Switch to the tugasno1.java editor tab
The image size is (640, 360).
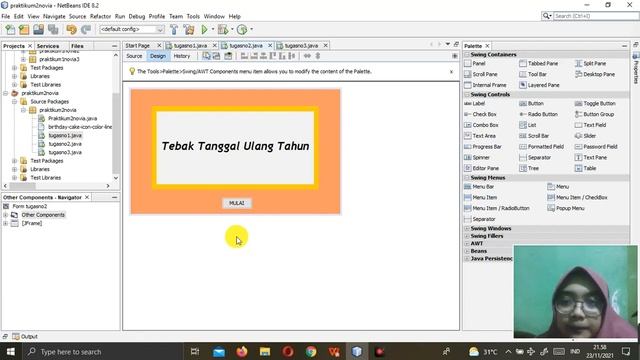tap(190, 46)
